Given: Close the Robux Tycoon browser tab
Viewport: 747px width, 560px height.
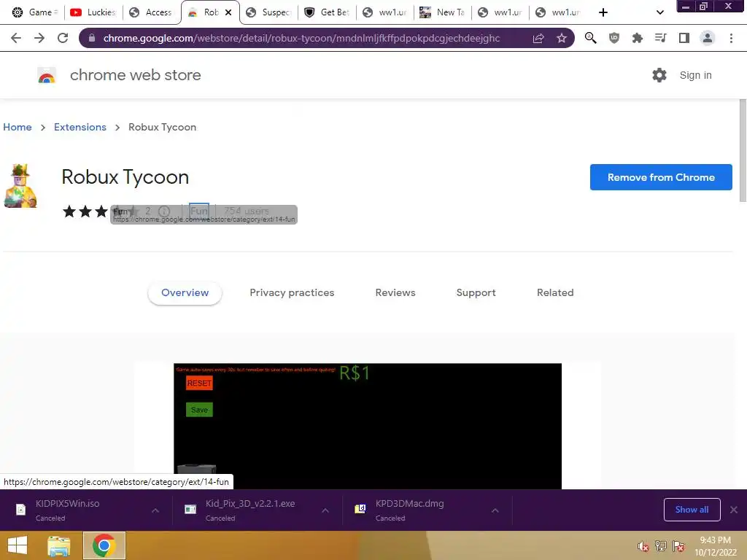Looking at the screenshot, I should tap(228, 12).
